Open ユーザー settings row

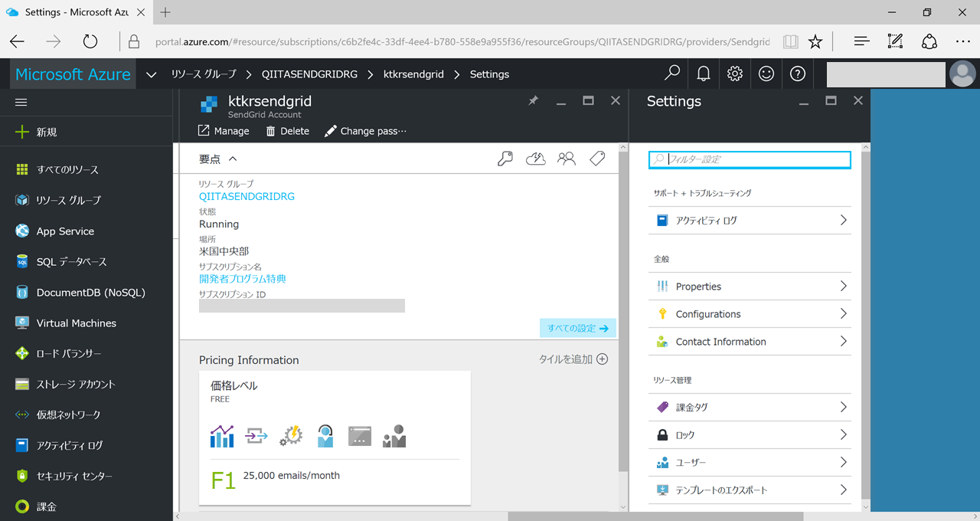point(750,463)
